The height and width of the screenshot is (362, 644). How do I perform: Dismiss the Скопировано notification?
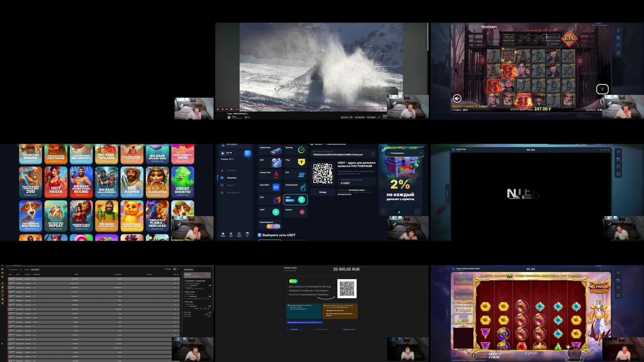421,153
